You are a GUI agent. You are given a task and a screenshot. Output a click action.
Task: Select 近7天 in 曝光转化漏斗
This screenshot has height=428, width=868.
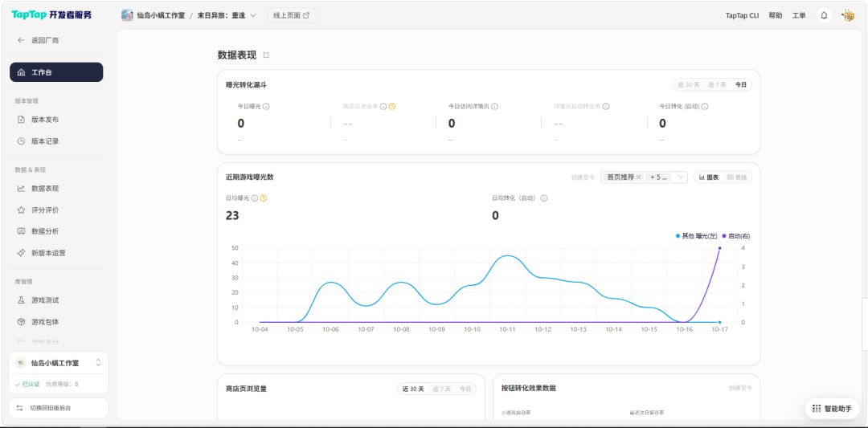718,84
